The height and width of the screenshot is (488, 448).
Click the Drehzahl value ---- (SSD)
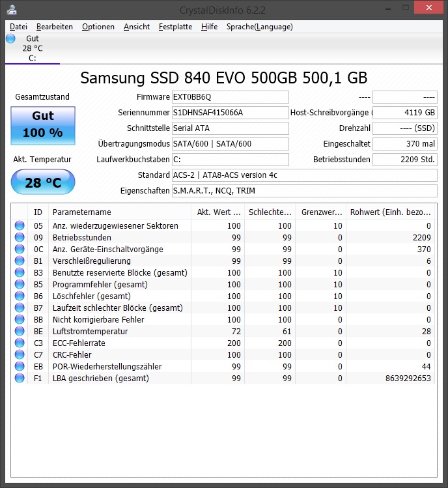click(x=405, y=128)
